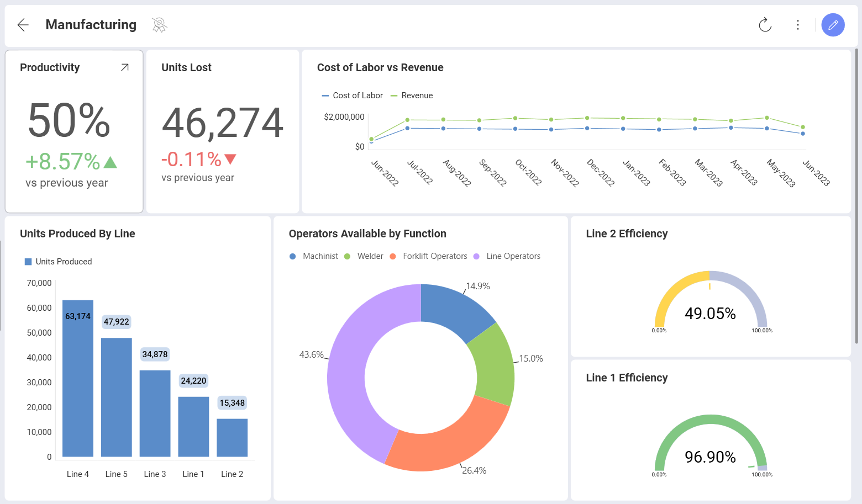Click the 46,274 units lost value
Viewport: 862px width, 504px height.
pos(223,123)
